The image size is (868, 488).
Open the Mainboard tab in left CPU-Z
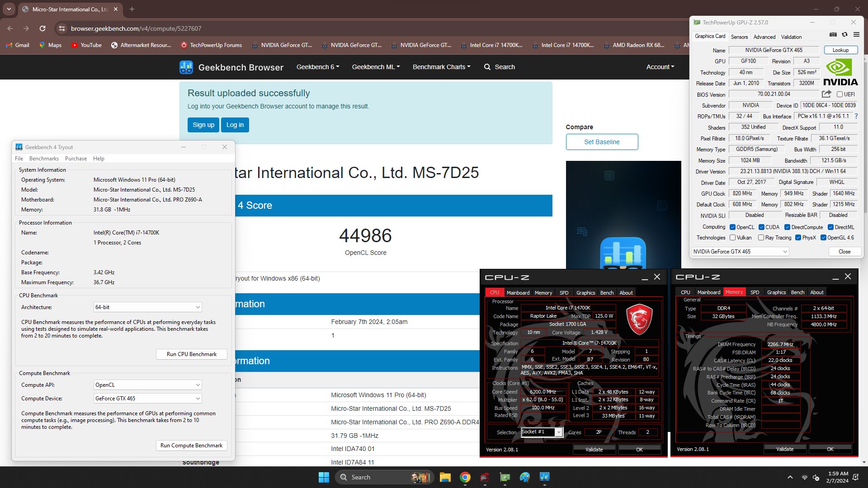[518, 293]
